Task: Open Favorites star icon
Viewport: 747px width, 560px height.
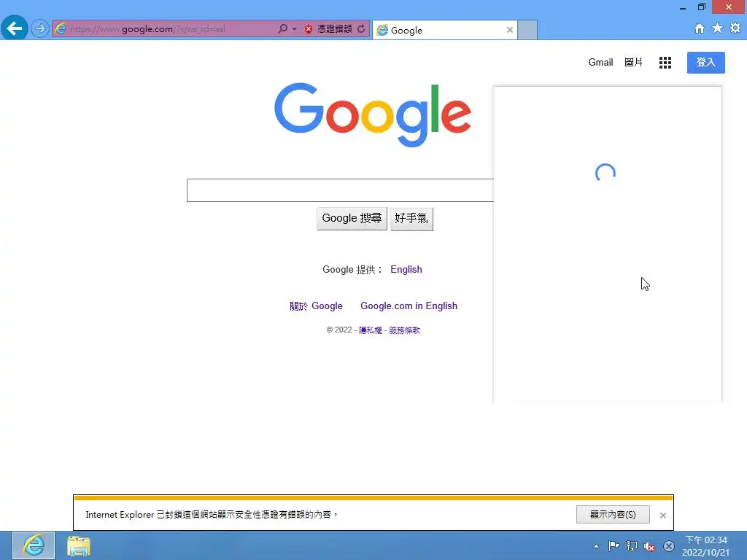Action: [x=717, y=28]
